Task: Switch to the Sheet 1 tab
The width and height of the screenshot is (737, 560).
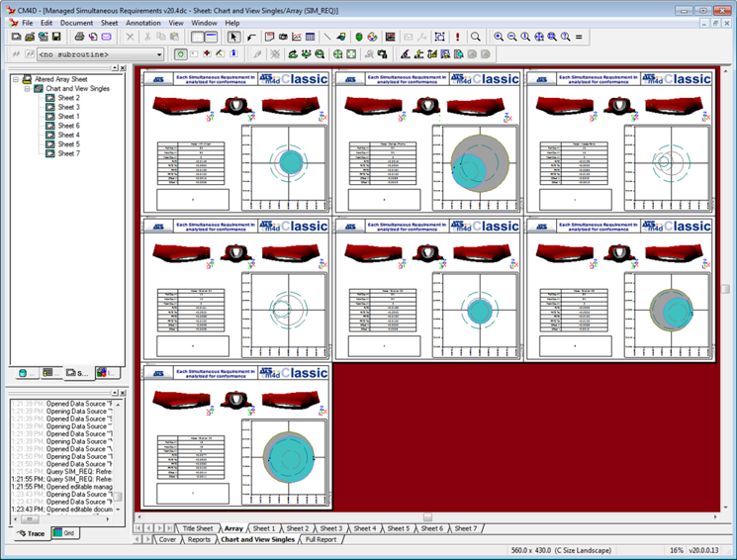Action: click(x=264, y=528)
